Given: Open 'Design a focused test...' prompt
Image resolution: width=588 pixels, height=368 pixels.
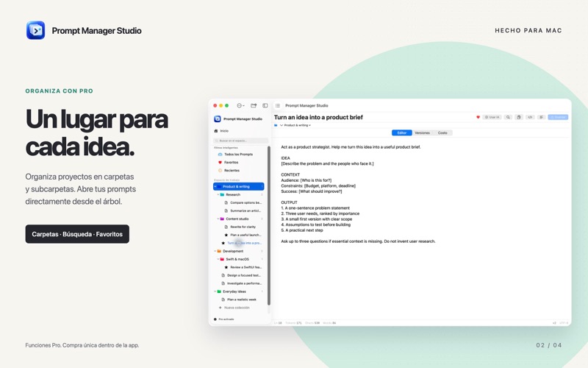Looking at the screenshot, I should [x=241, y=275].
